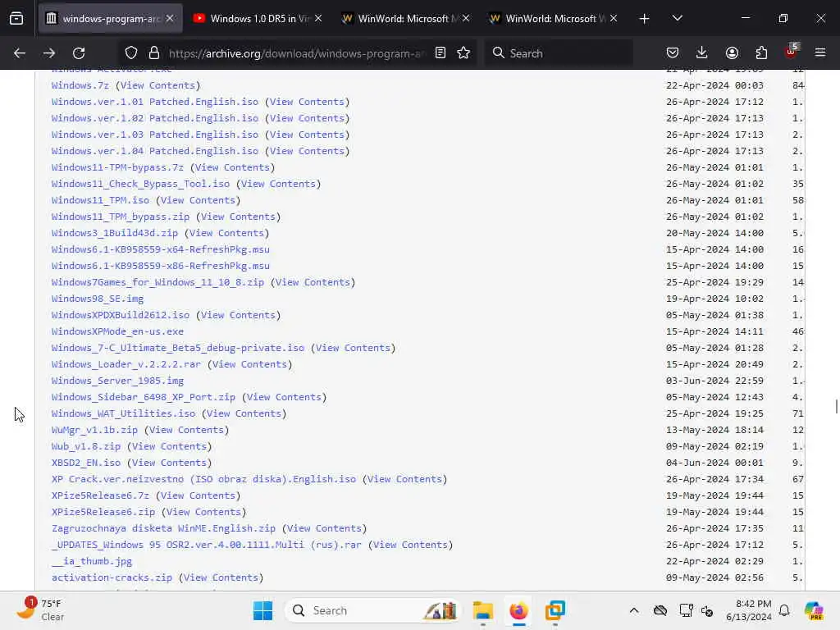The height and width of the screenshot is (630, 840).
Task: Download Windows.7z file
Action: pyautogui.click(x=80, y=85)
